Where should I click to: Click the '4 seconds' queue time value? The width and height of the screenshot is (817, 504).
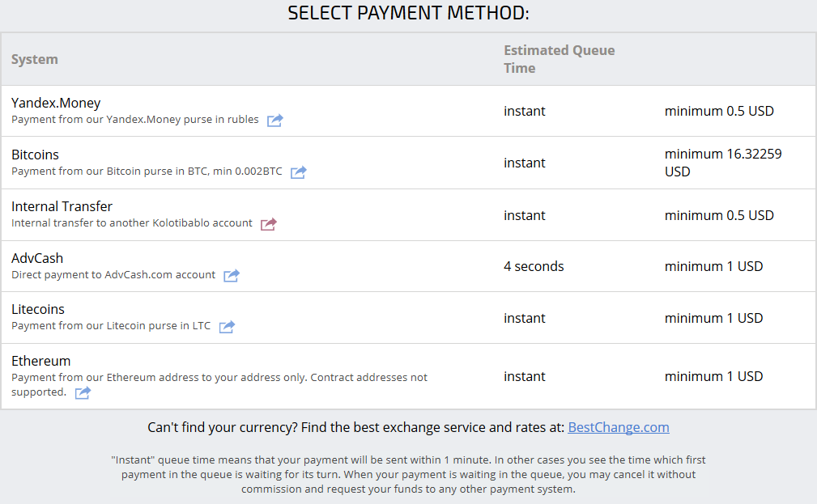(534, 266)
